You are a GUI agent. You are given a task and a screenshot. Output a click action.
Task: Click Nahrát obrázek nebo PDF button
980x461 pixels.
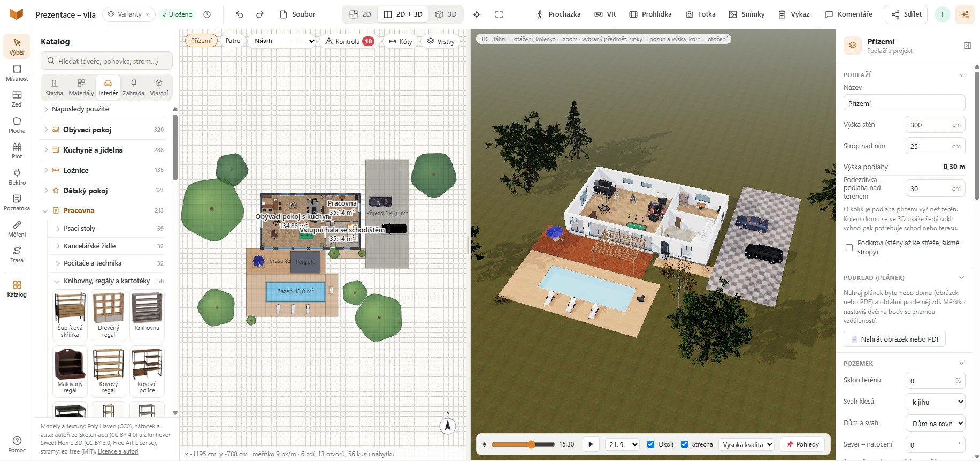(x=894, y=339)
